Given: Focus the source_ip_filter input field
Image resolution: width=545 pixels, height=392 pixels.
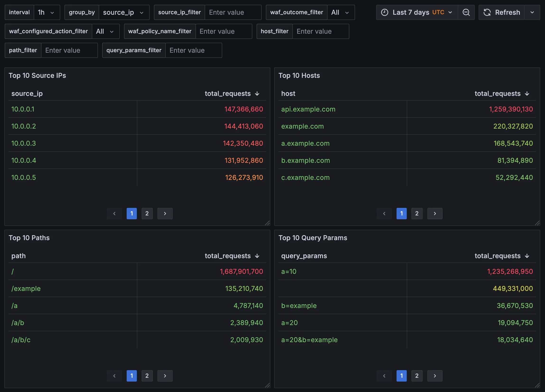Looking at the screenshot, I should click(x=233, y=12).
